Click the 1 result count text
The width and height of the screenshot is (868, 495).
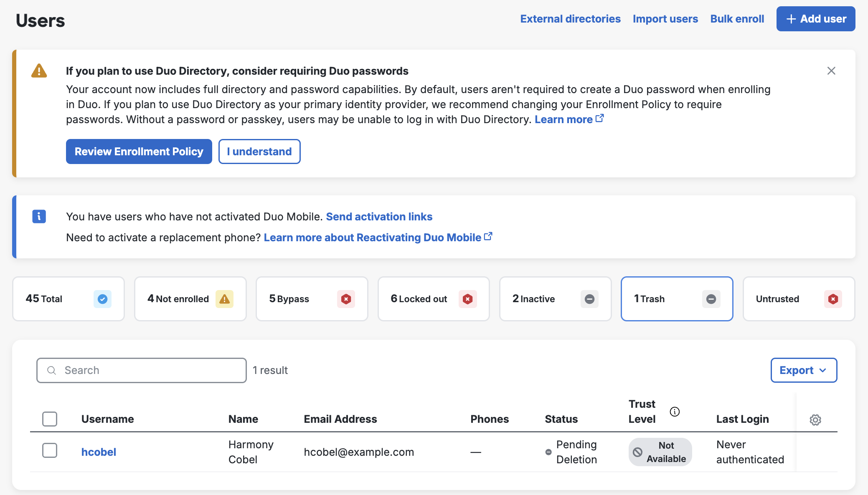[270, 370]
